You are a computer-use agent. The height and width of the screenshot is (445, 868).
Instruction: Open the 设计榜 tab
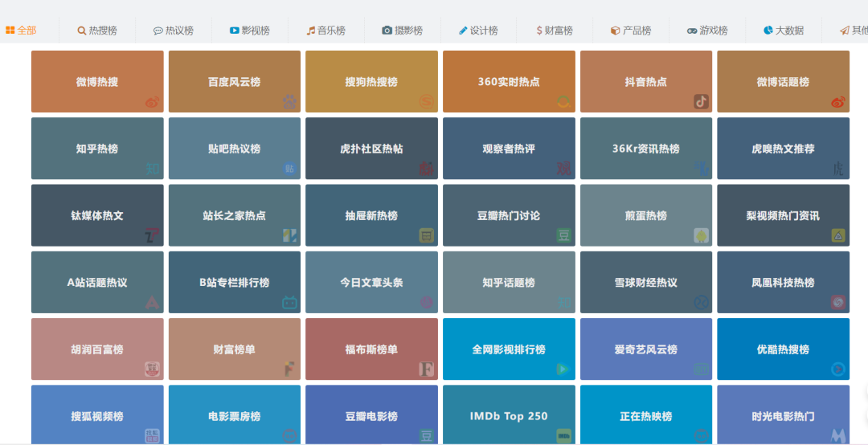click(478, 31)
